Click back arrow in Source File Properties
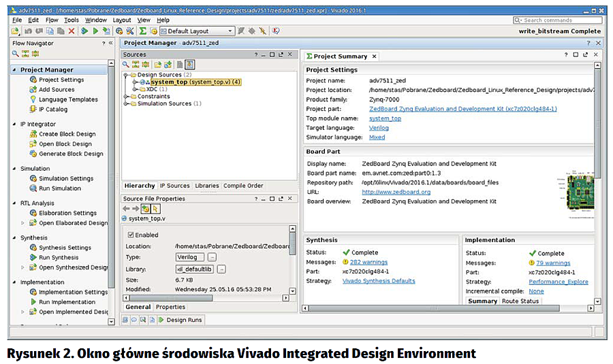 tap(126, 208)
